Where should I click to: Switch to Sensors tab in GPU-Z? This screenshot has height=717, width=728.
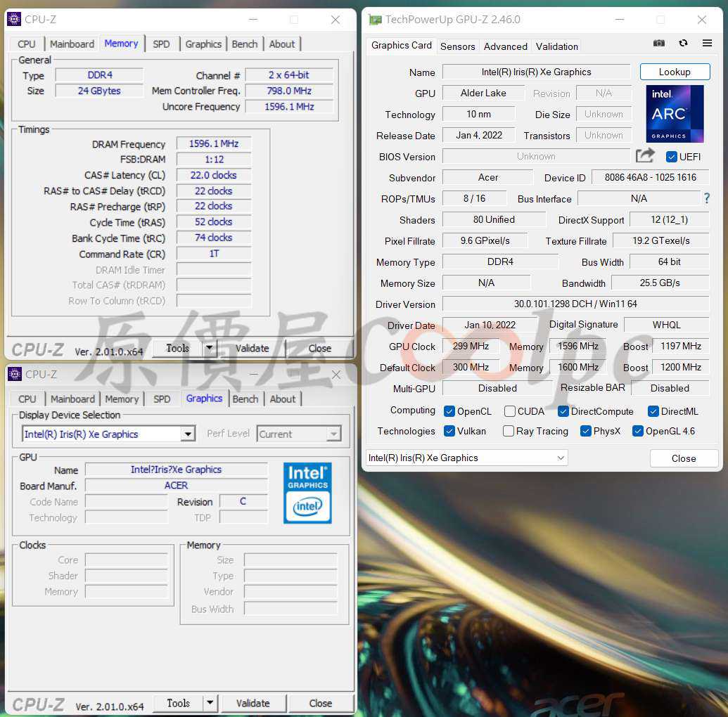coord(457,46)
